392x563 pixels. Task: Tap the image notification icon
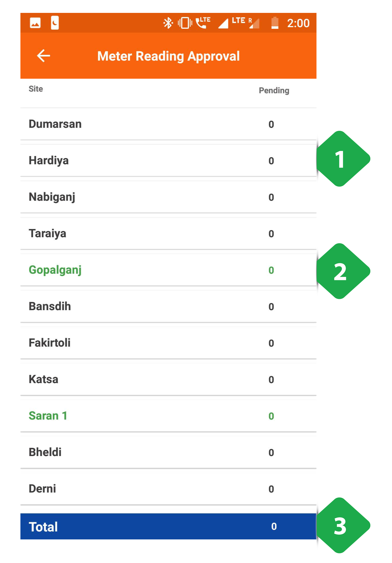click(35, 23)
